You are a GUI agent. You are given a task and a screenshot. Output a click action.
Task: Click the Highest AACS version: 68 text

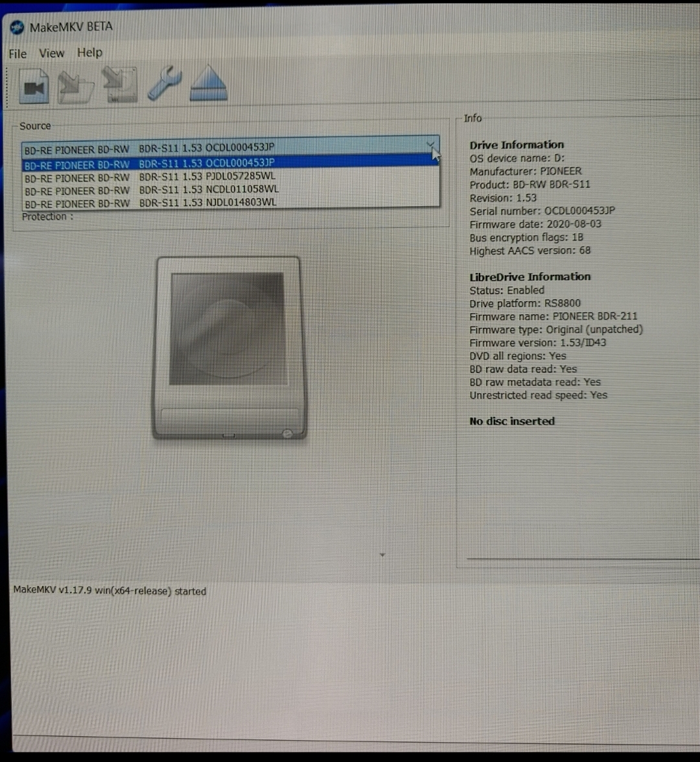(530, 251)
